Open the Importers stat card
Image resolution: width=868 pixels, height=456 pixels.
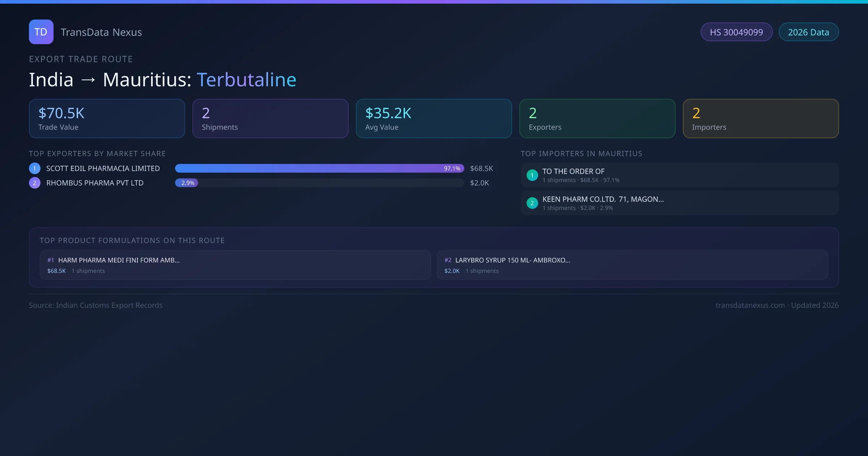(x=761, y=119)
